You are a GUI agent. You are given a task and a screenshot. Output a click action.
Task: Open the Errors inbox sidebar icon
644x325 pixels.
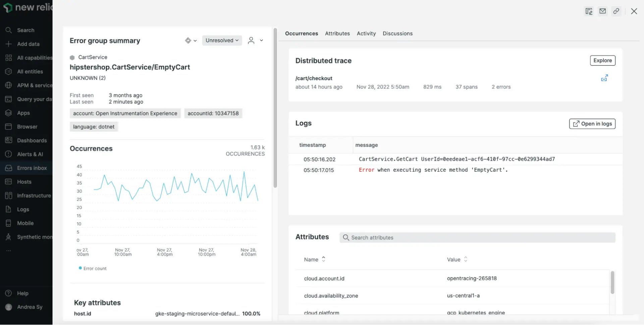(8, 168)
